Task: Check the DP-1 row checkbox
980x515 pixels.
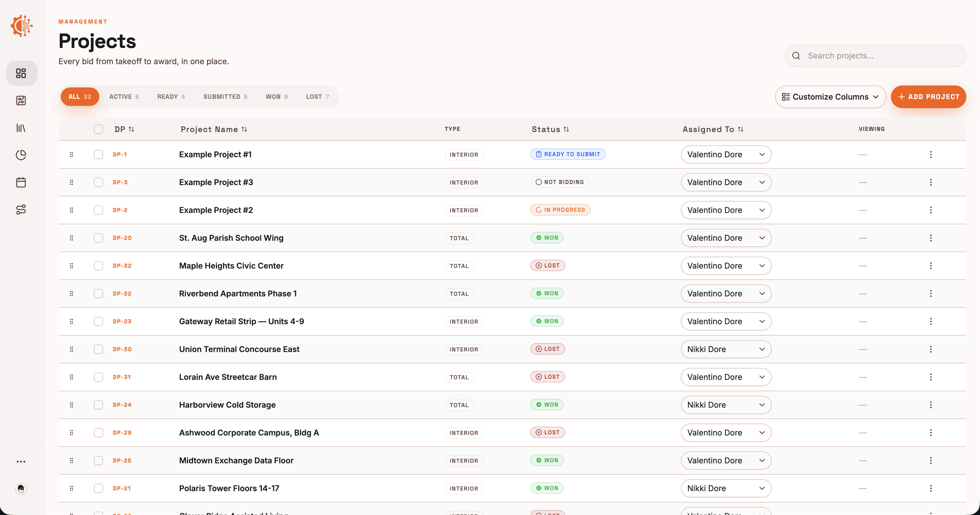Action: [98, 154]
